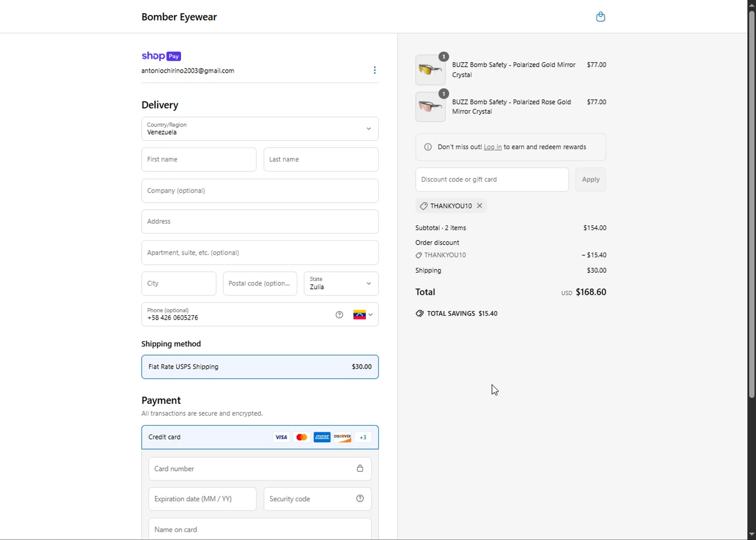Follow the Log in rewards link

[x=492, y=147]
